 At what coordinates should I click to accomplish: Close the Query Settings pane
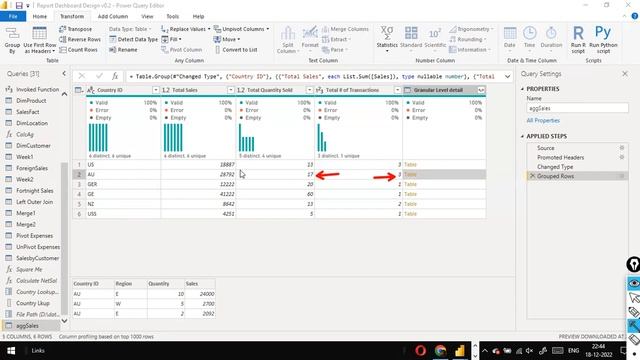625,73
